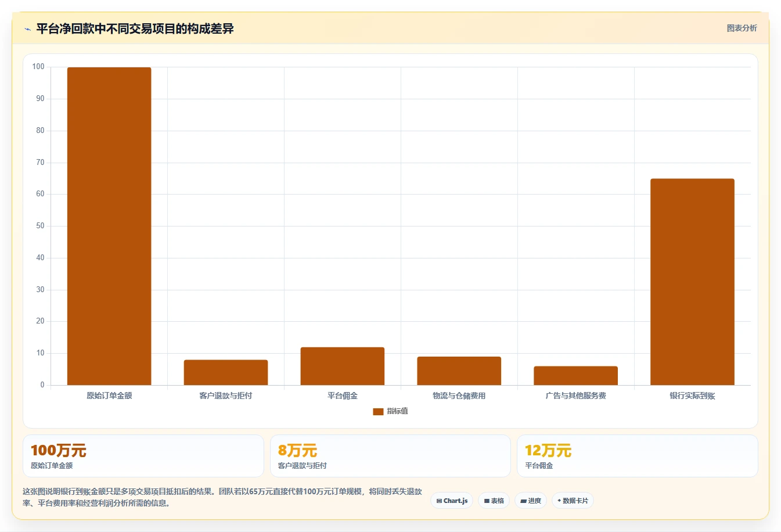Click the 物流与仓储费用 x-axis label
The width and height of the screenshot is (781, 532).
tap(459, 396)
